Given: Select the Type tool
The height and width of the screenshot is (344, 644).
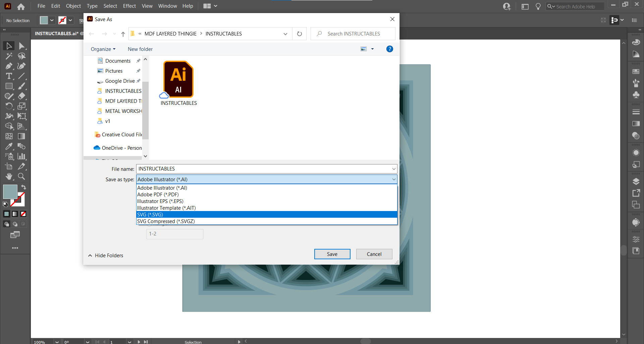Looking at the screenshot, I should (9, 76).
